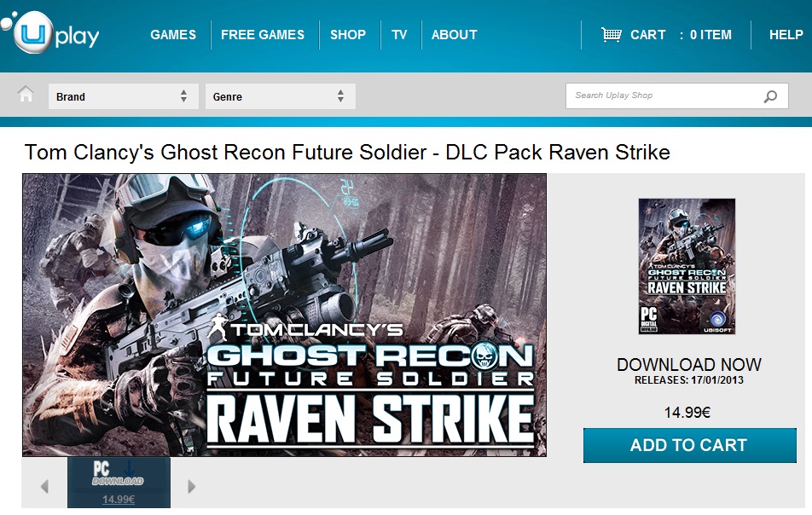The width and height of the screenshot is (812, 515).
Task: Show previous thumbnail with left arrow
Action: coord(44,486)
